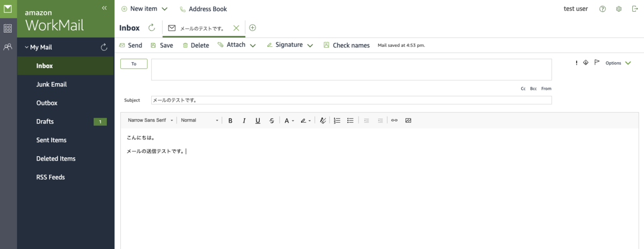Click in the To recipients field

tap(352, 70)
